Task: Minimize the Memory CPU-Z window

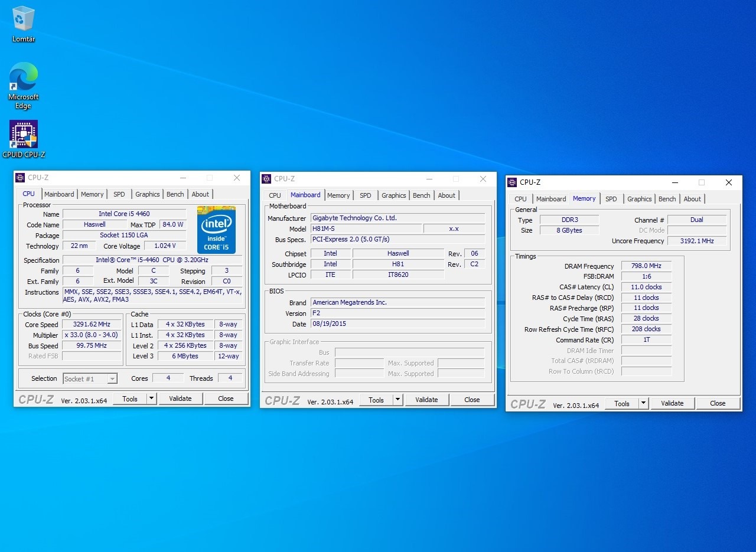Action: point(675,182)
